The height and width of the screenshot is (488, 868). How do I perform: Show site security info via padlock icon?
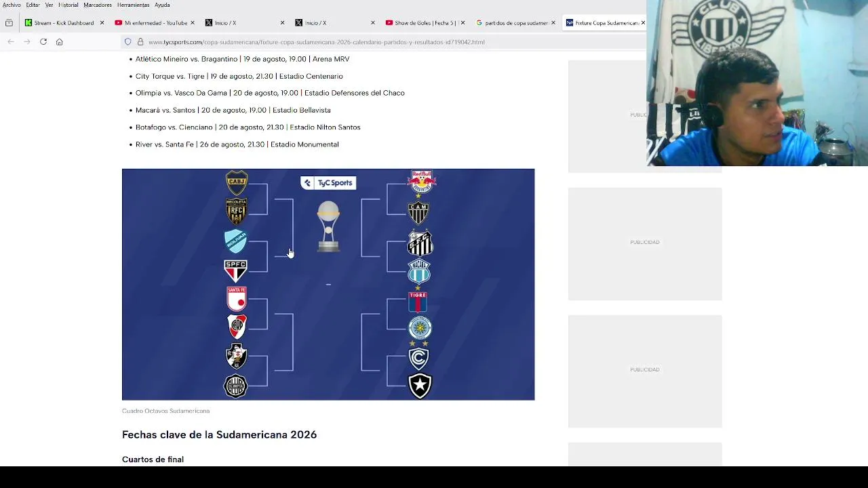click(140, 42)
